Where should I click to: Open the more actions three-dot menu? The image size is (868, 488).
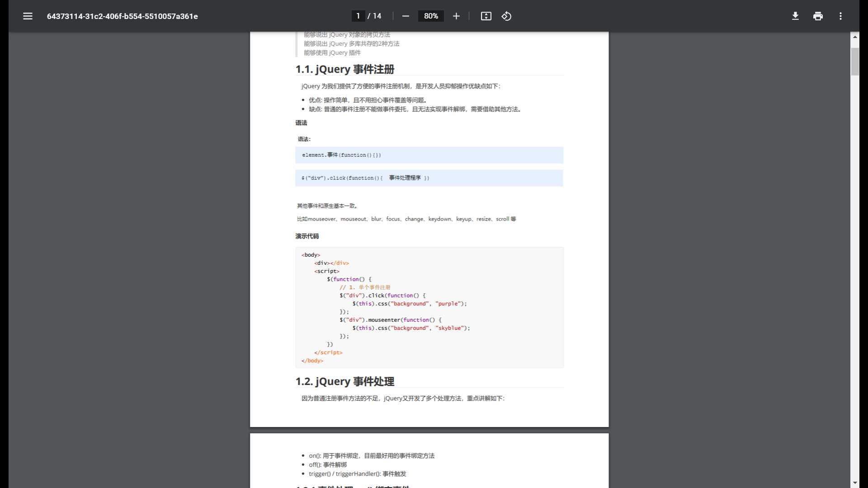pyautogui.click(x=840, y=16)
